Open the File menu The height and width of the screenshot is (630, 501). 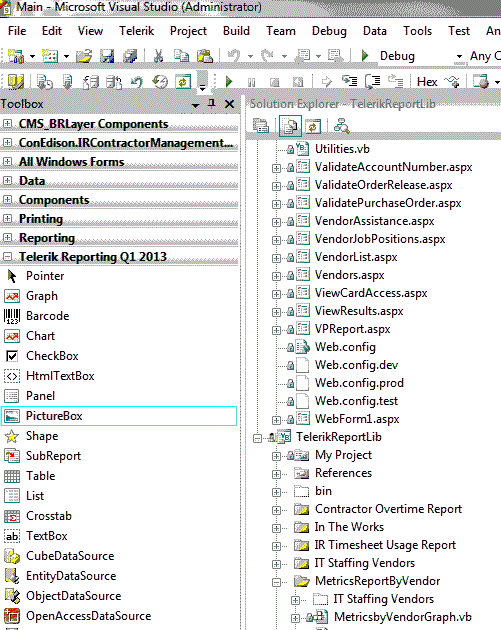coord(17,31)
